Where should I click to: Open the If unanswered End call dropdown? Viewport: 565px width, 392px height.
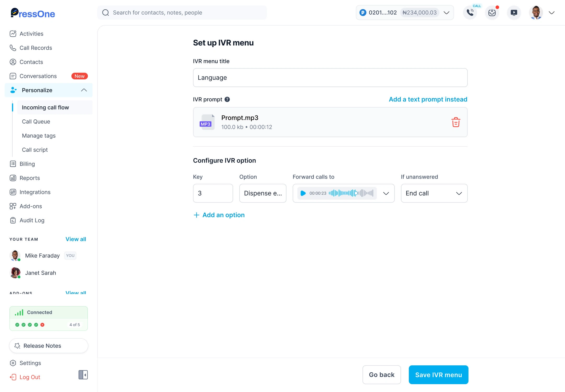tap(434, 193)
